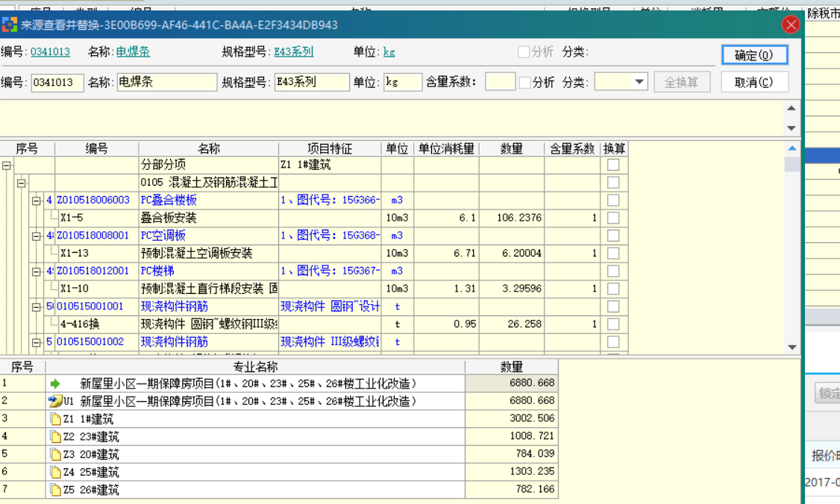Collapse the 010515001001 现浇构件钢筋 node

[x=36, y=307]
